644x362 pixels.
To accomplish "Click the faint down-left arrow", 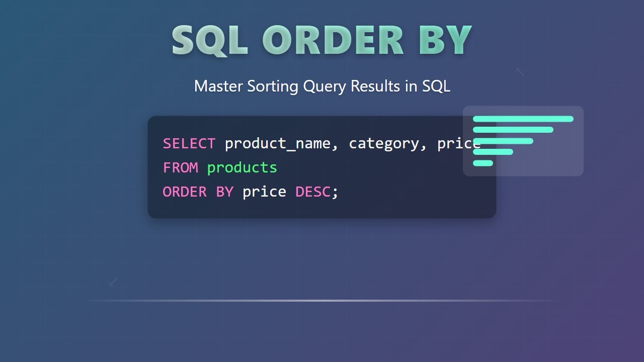I will 114,282.
